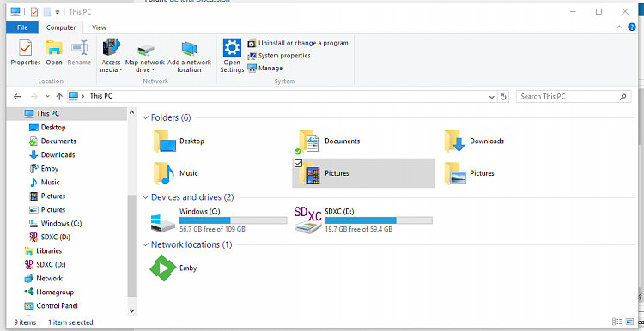
Task: Select the SDXC (D:) drive icon
Action: [308, 220]
